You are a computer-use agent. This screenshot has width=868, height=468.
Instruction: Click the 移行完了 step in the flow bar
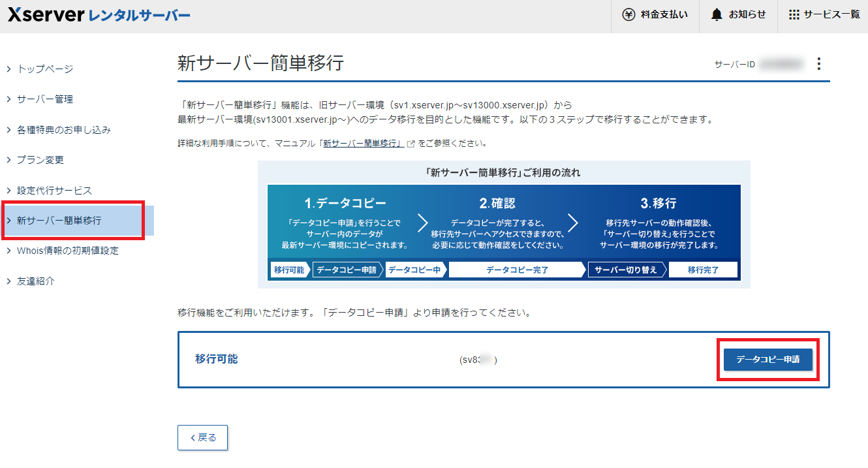tap(702, 270)
